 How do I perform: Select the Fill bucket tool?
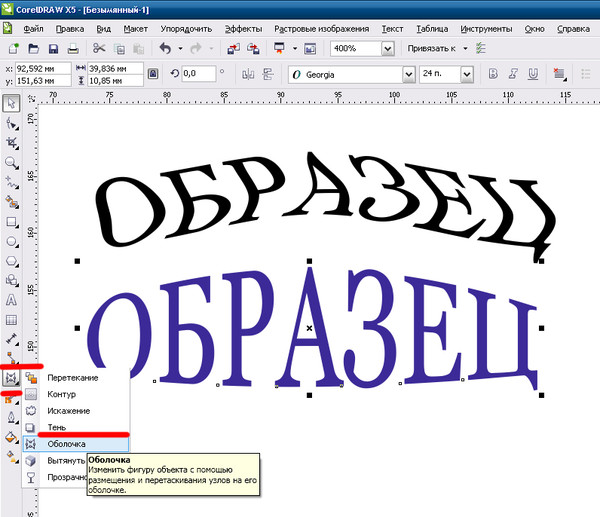click(x=11, y=437)
